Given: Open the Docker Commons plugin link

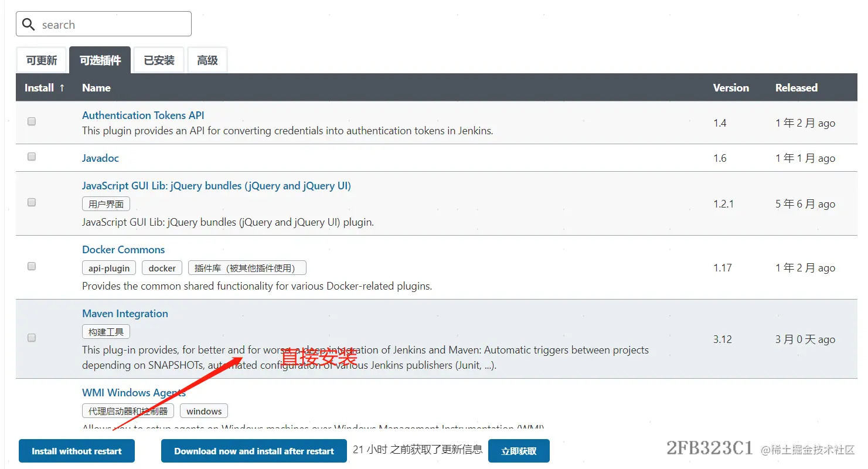Looking at the screenshot, I should click(123, 250).
